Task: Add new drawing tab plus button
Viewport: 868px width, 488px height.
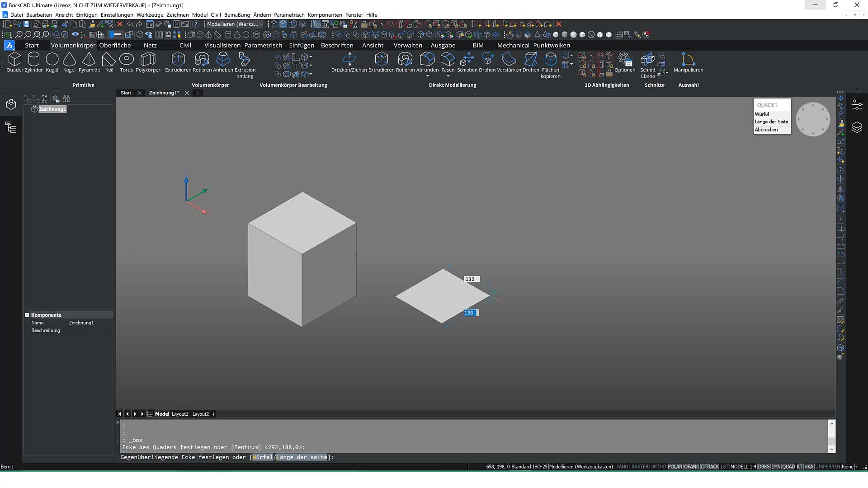Action: pos(198,93)
